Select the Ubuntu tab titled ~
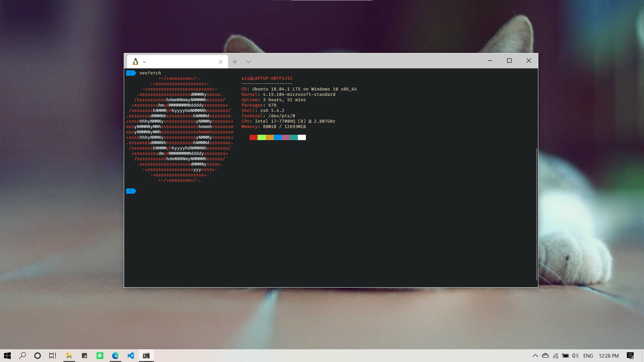The width and height of the screenshot is (644, 362). click(x=174, y=62)
